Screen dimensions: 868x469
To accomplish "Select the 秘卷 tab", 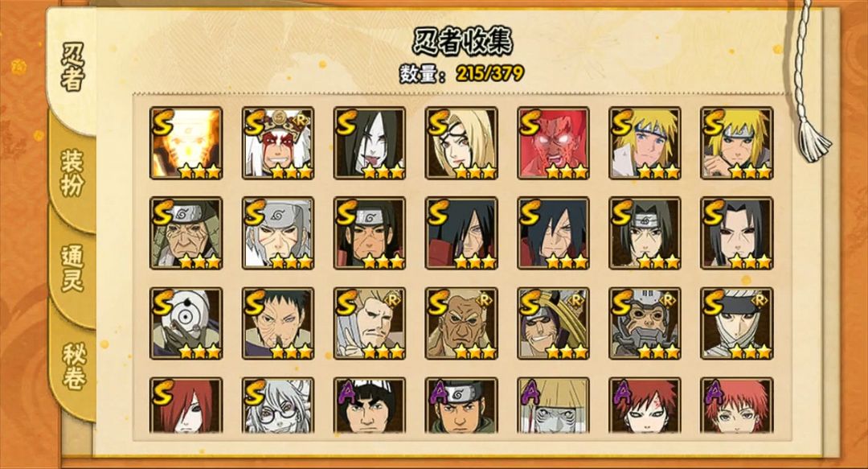I will [x=72, y=366].
